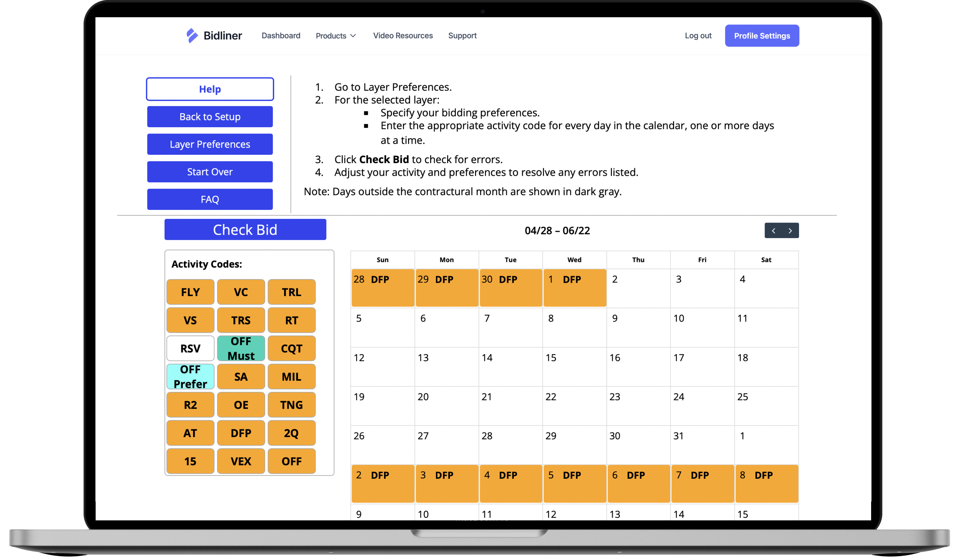Select empty day 2 in first week
The height and width of the screenshot is (560, 959).
638,288
